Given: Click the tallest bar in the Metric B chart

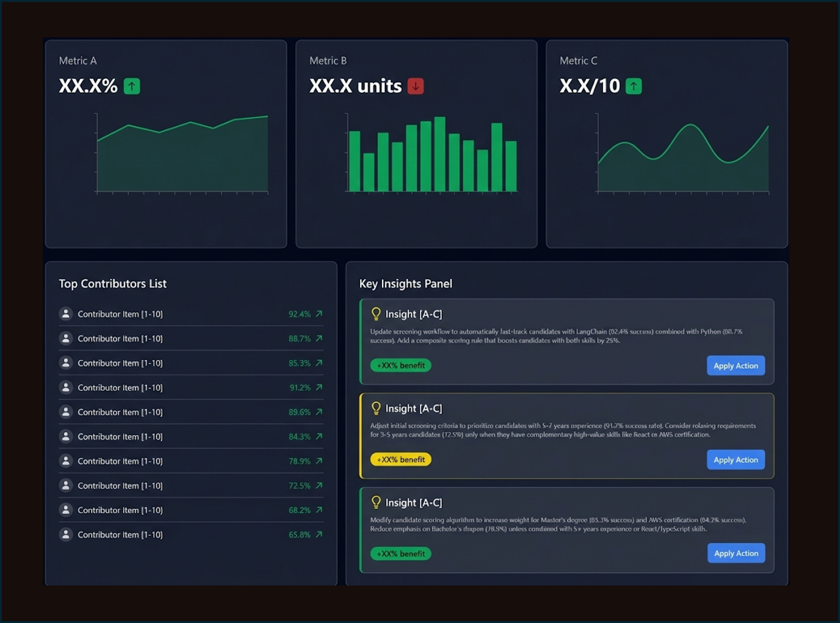Looking at the screenshot, I should point(439,154).
